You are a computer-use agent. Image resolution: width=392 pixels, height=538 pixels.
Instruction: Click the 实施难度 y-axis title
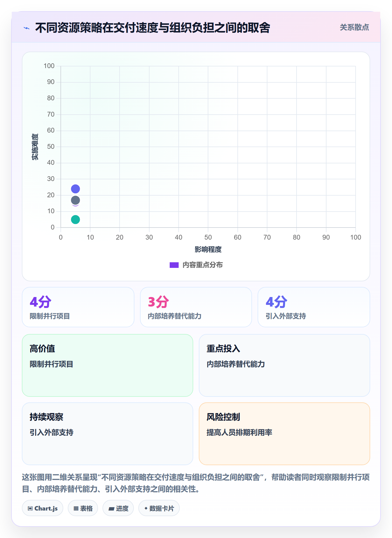[35, 147]
